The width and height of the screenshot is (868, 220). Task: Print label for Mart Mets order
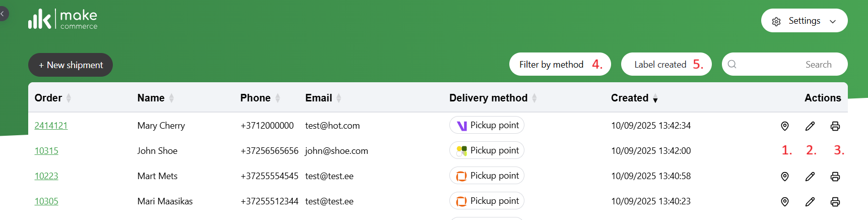click(835, 177)
